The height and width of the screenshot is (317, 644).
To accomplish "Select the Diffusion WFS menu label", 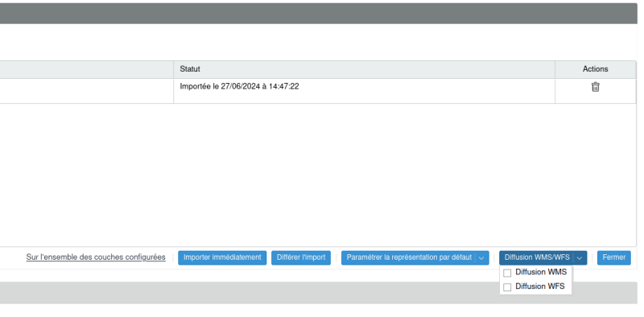I will (540, 286).
